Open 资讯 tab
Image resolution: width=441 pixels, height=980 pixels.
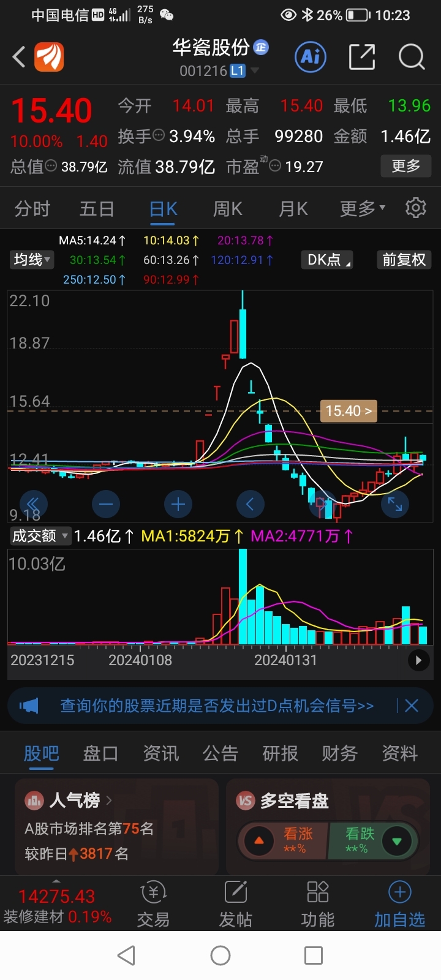161,753
